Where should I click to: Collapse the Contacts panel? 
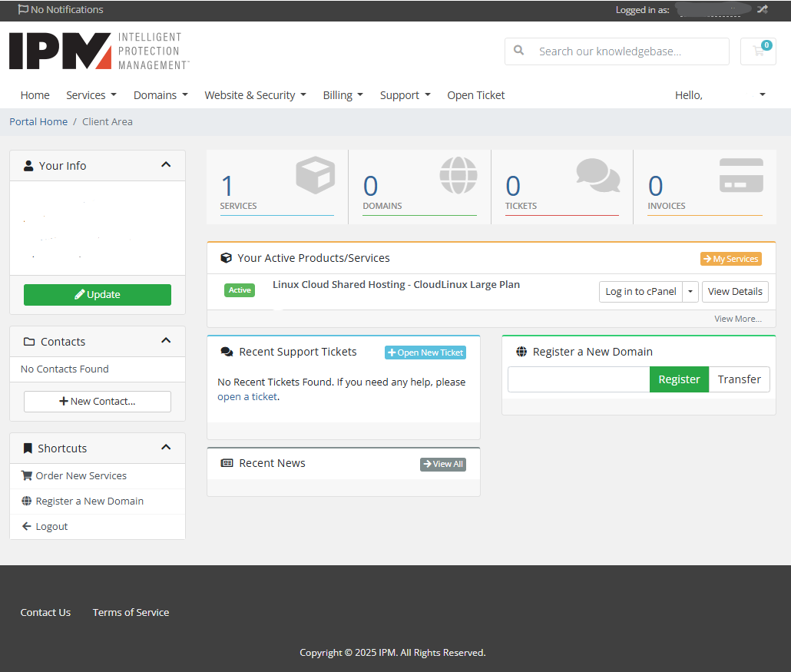point(166,341)
